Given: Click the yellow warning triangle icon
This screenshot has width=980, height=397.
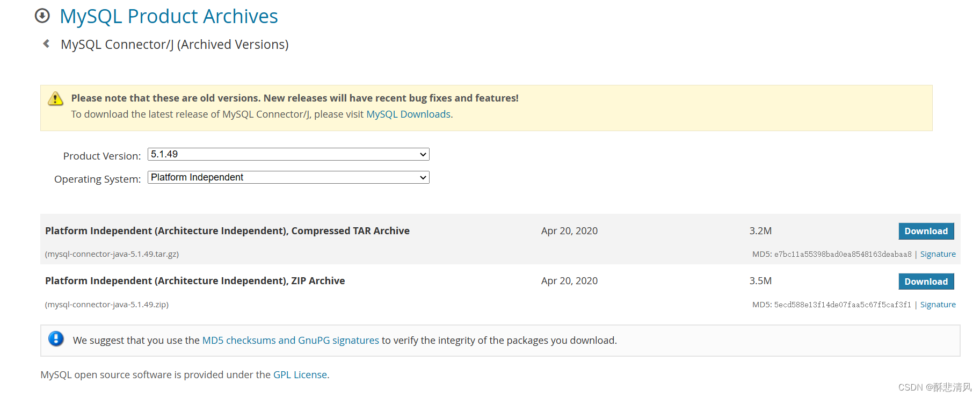Looking at the screenshot, I should click(x=55, y=99).
